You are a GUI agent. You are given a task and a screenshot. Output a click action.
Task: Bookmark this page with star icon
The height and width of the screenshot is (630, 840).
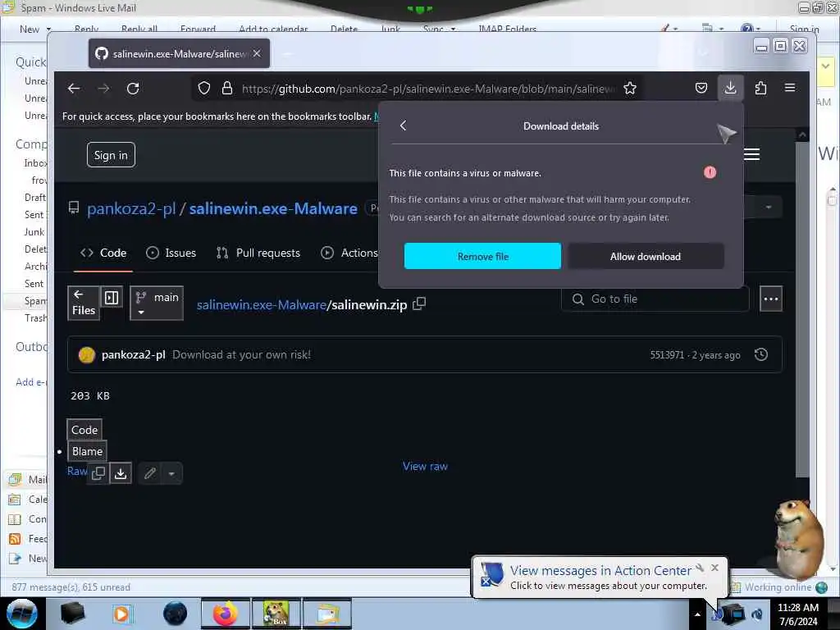coord(630,89)
